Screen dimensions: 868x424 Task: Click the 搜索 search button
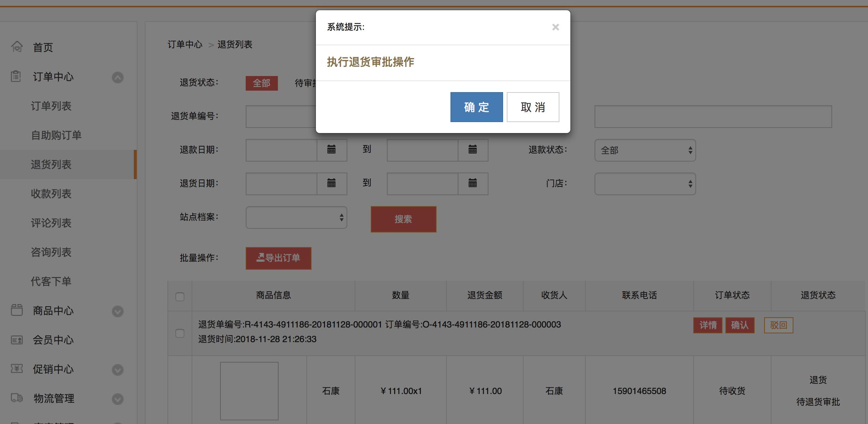(403, 219)
